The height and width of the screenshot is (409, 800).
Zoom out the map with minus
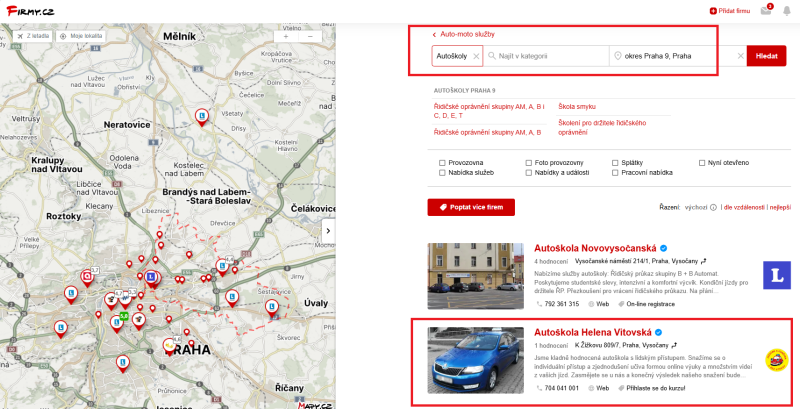click(310, 37)
